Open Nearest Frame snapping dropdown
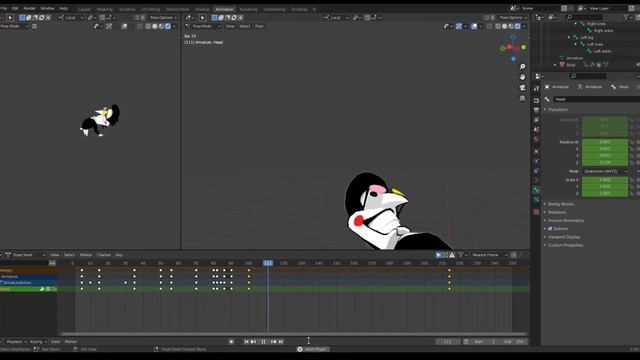Screen dimensions: 640x360 click(x=488, y=255)
